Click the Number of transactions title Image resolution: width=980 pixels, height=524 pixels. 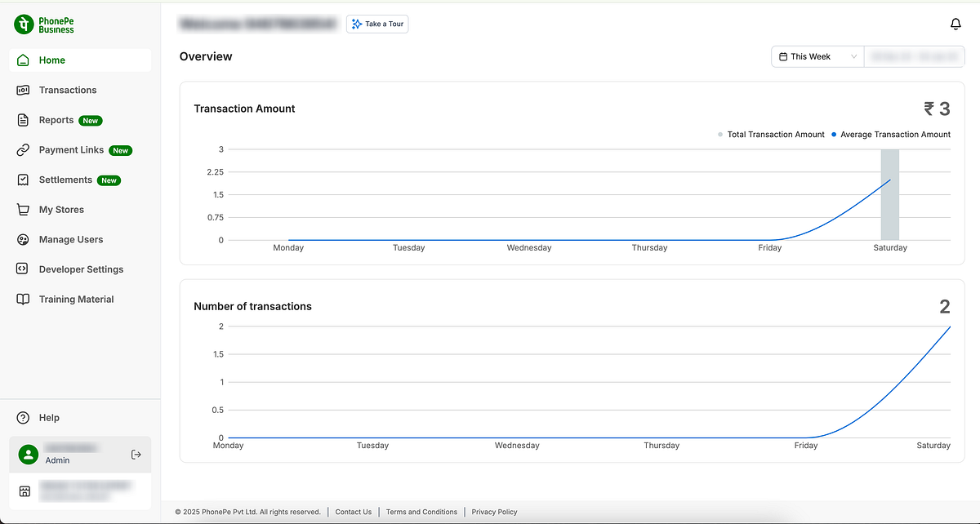coord(252,306)
